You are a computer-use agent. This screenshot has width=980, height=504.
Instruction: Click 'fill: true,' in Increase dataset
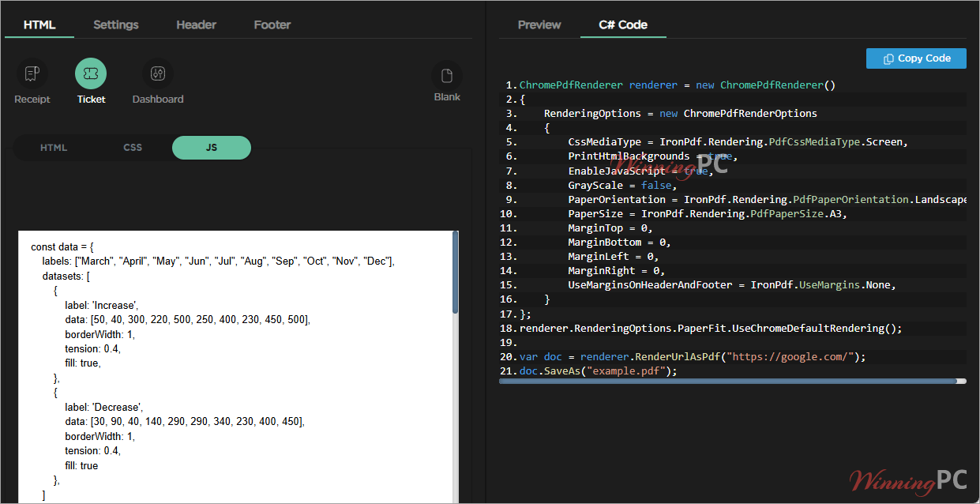coord(83,363)
